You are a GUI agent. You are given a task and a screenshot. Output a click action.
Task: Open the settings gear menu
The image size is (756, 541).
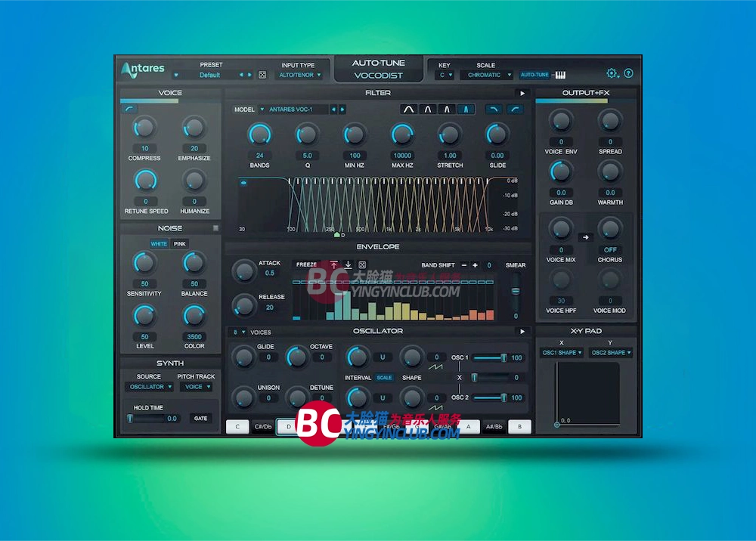pos(612,73)
